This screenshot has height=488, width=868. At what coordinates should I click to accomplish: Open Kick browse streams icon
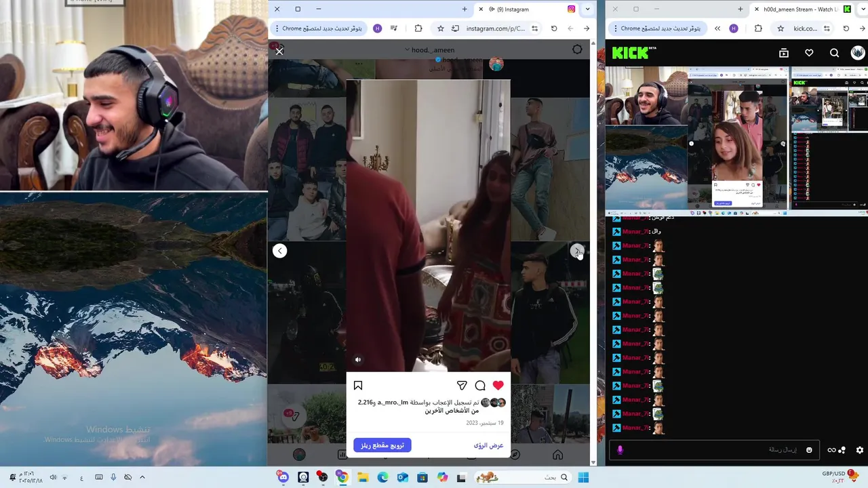point(784,53)
